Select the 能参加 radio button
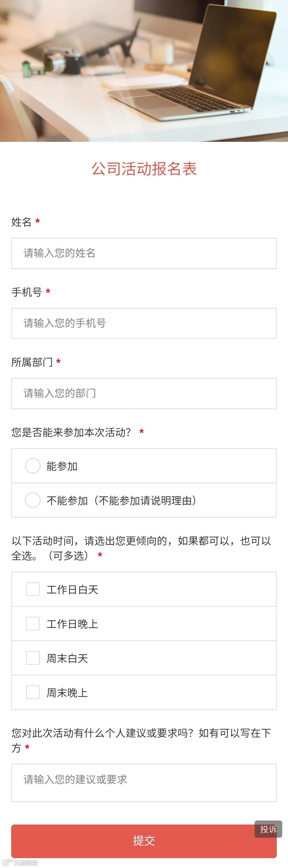This screenshot has height=868, width=288. coord(33,466)
